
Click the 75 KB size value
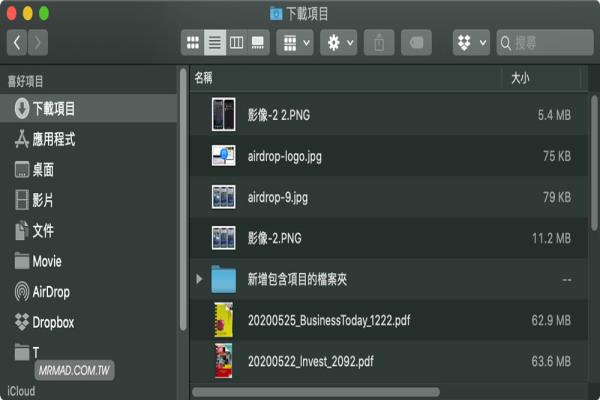[x=557, y=156]
